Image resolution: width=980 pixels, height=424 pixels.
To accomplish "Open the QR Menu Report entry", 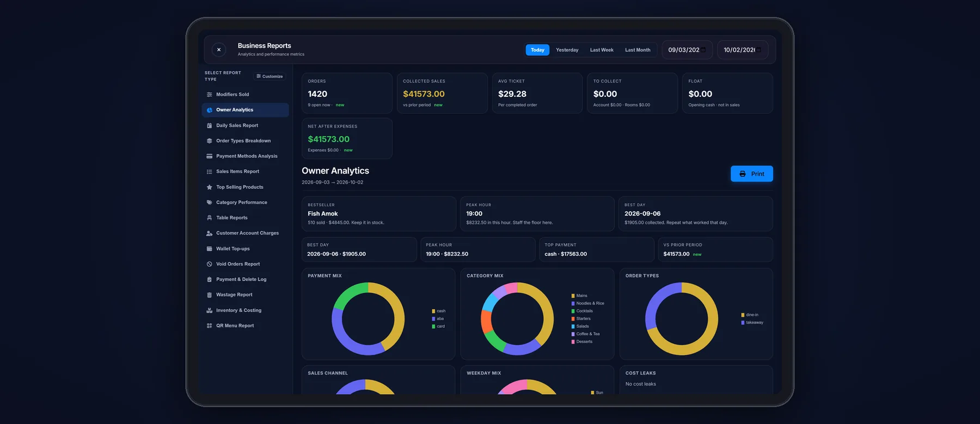I will [245, 325].
